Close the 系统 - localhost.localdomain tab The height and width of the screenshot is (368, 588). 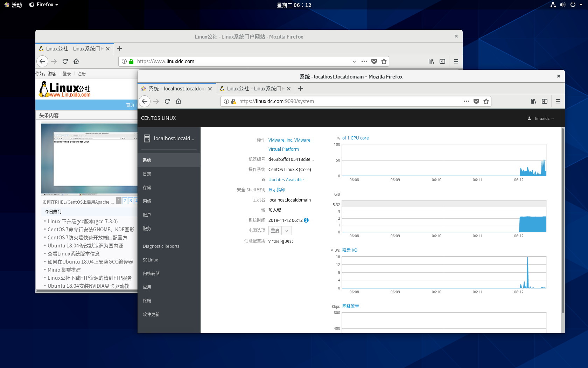click(210, 89)
